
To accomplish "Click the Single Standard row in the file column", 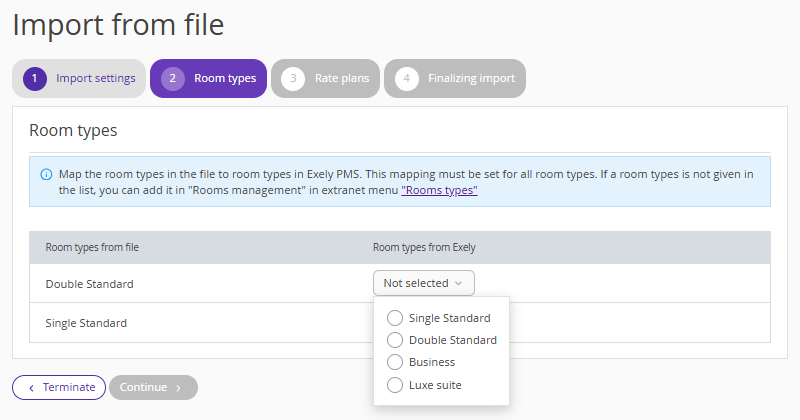I will pos(86,323).
